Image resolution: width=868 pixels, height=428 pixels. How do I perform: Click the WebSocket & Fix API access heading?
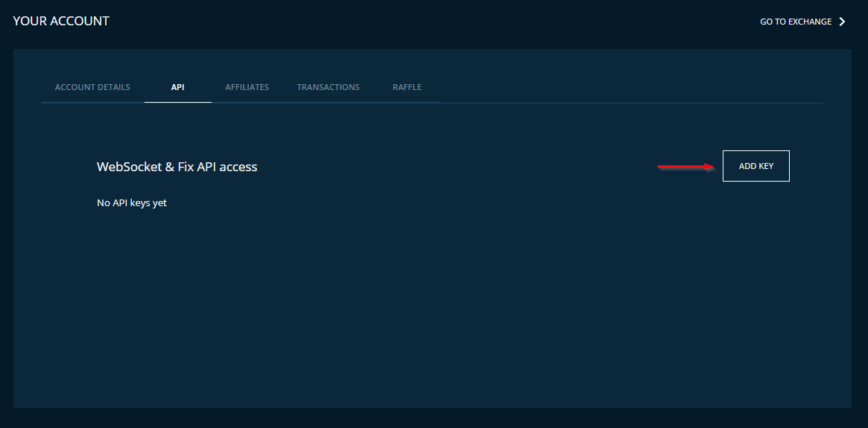177,167
